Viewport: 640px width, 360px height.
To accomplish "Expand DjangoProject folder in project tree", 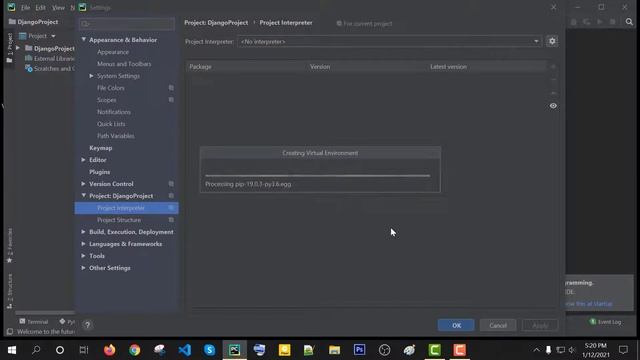I will coord(18,48).
